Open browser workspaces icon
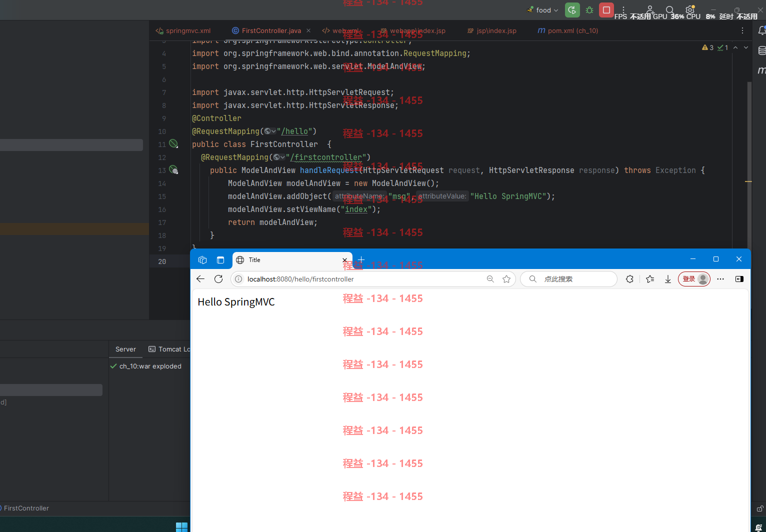The width and height of the screenshot is (766, 532). pos(202,260)
